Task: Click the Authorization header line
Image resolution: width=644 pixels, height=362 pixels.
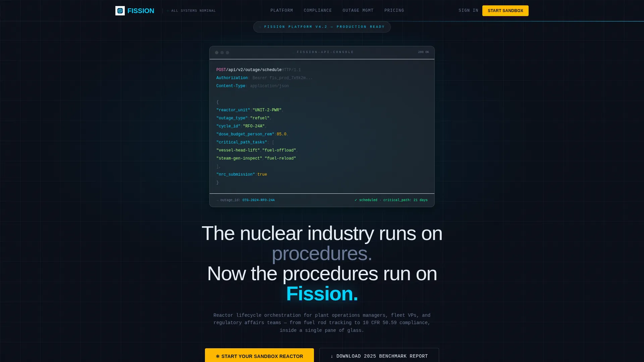Action: click(x=264, y=78)
